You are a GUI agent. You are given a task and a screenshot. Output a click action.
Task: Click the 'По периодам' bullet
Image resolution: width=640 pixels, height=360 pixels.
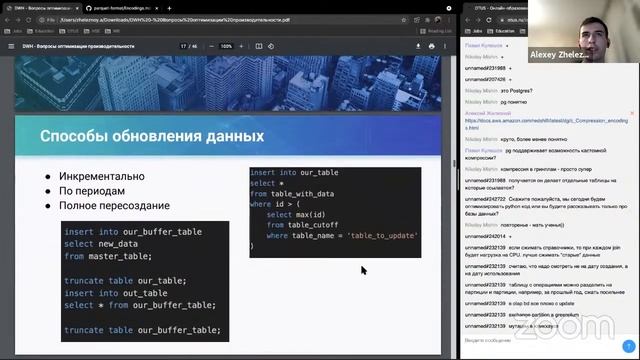pos(92,191)
